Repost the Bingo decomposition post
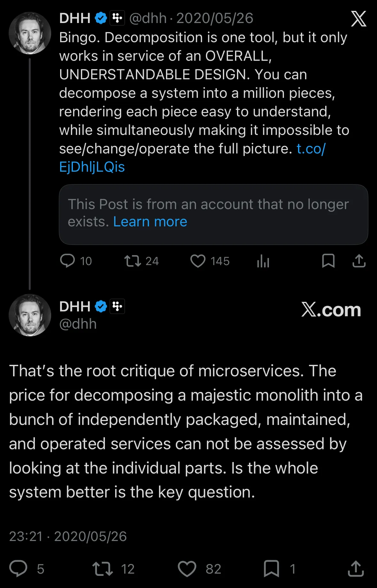The image size is (377, 588). pos(133,261)
